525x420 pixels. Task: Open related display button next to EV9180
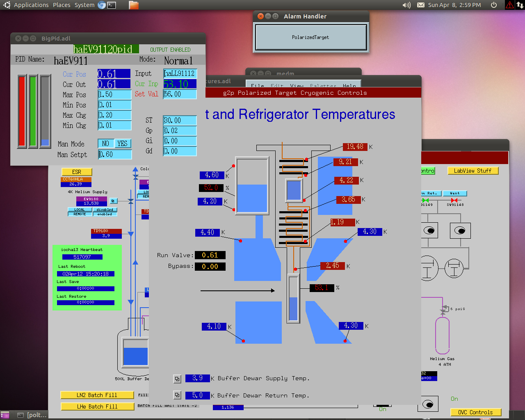point(114,201)
